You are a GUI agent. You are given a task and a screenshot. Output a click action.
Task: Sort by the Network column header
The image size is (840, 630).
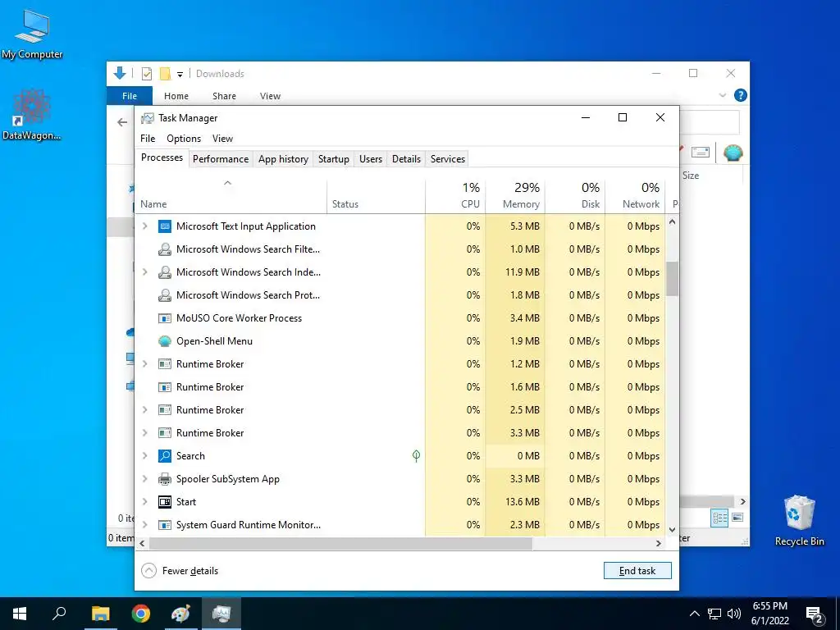tap(636, 196)
